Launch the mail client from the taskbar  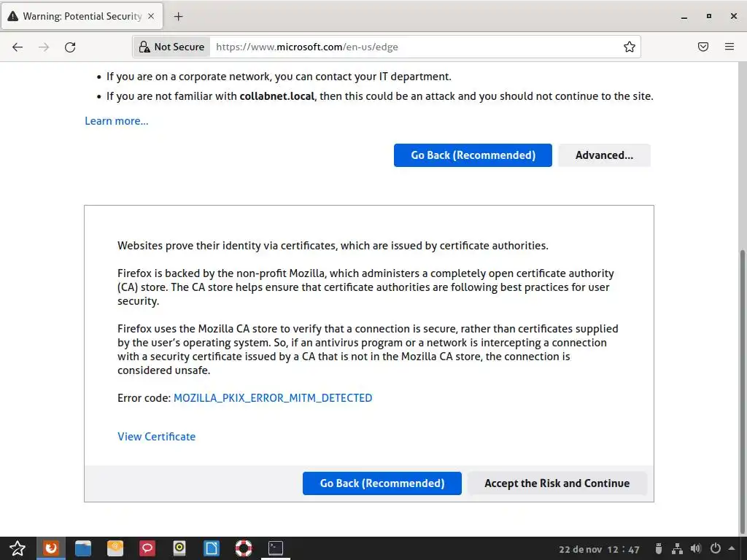point(115,548)
